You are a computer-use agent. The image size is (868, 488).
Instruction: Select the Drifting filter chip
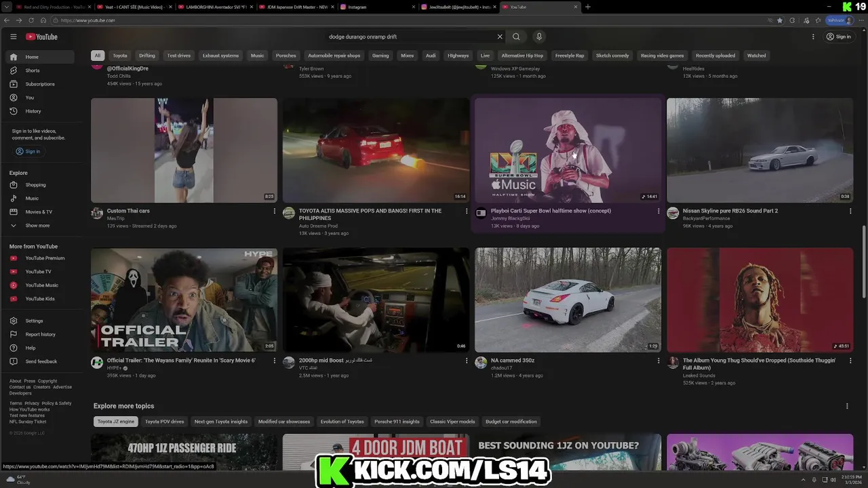pyautogui.click(x=147, y=56)
